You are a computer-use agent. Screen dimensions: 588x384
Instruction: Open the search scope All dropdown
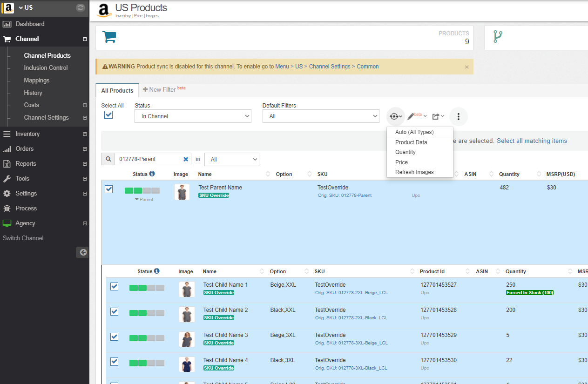231,160
